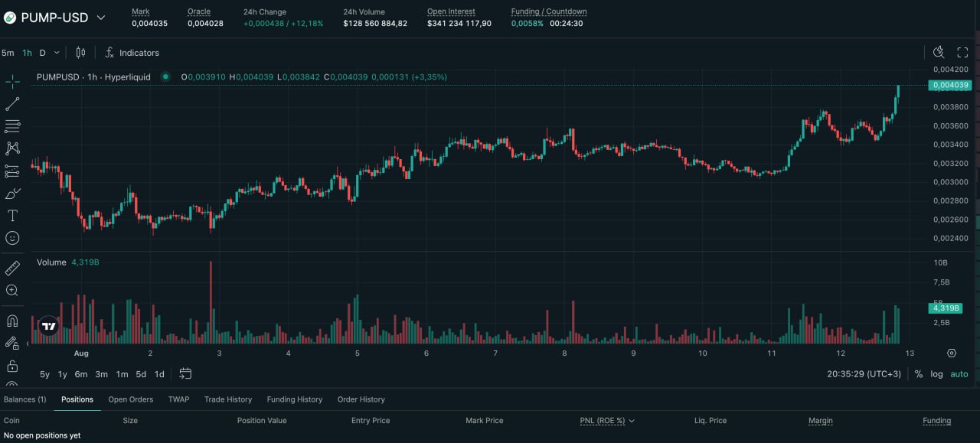Collapse the drawing toolbar with side arrow

coord(28,344)
